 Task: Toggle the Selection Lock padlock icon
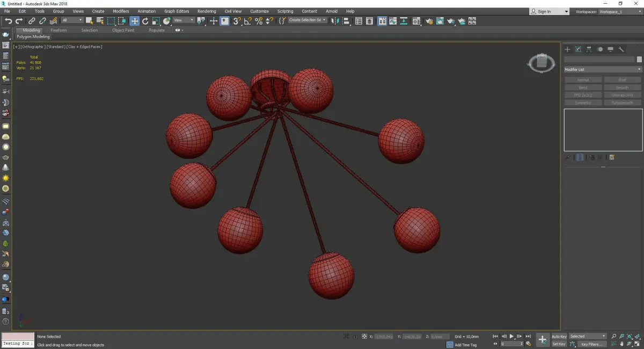pyautogui.click(x=355, y=337)
